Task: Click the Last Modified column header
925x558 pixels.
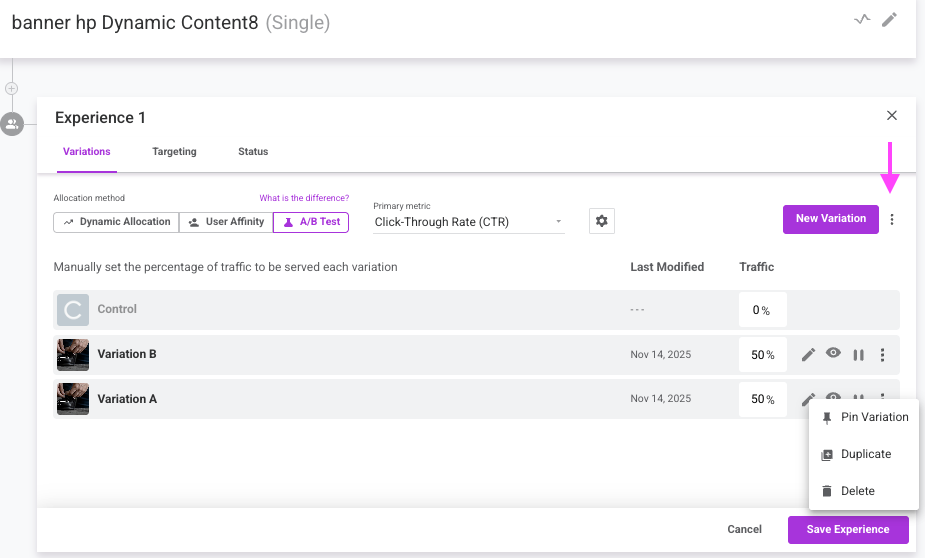Action: click(x=667, y=267)
